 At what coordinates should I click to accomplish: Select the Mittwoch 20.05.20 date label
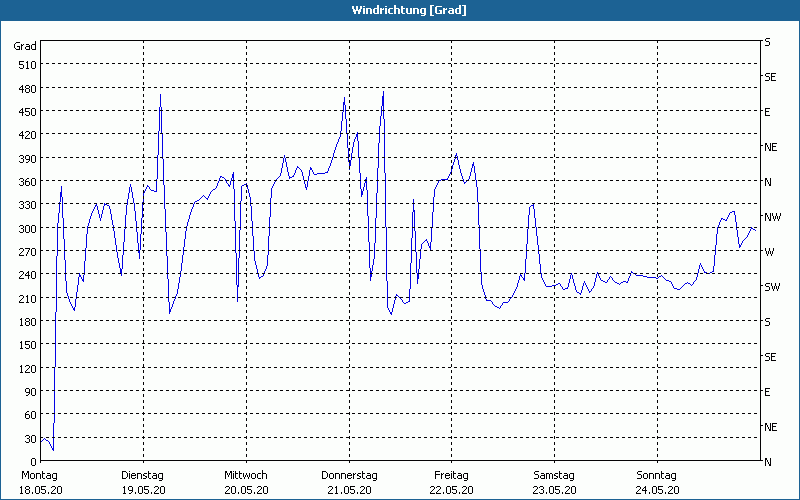[x=246, y=482]
